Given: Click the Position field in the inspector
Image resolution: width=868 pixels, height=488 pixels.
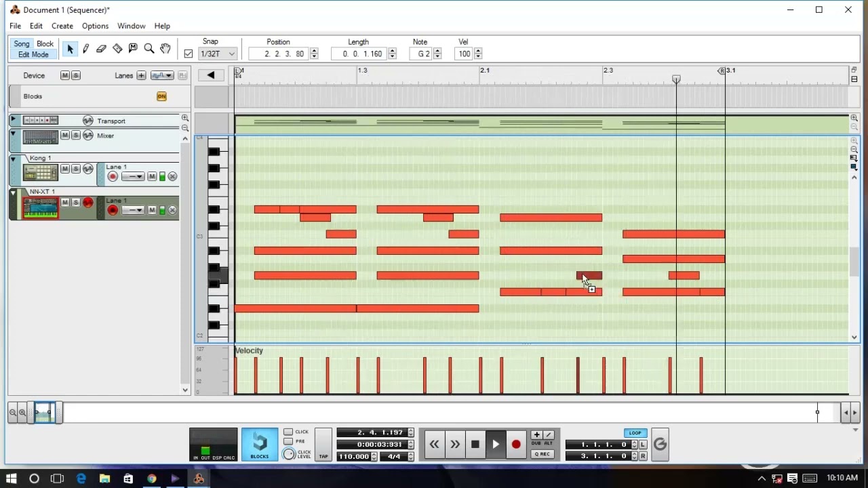Looking at the screenshot, I should [x=279, y=54].
